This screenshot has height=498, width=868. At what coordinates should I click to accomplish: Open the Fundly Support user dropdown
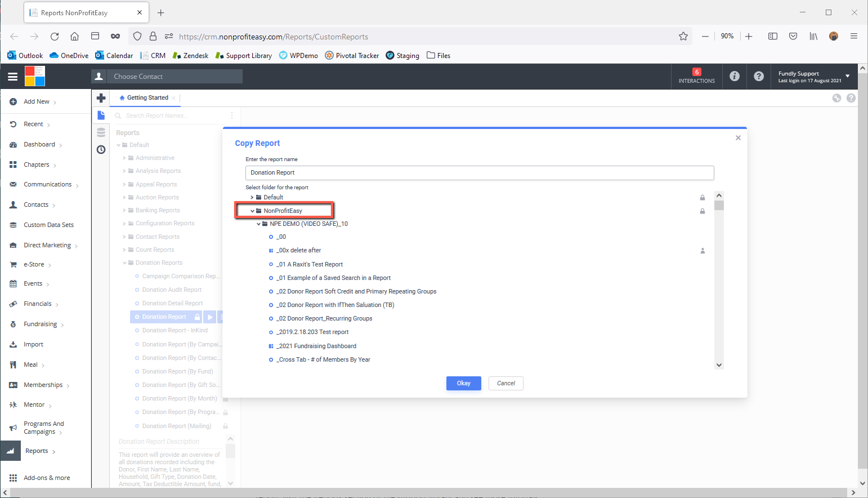click(814, 77)
